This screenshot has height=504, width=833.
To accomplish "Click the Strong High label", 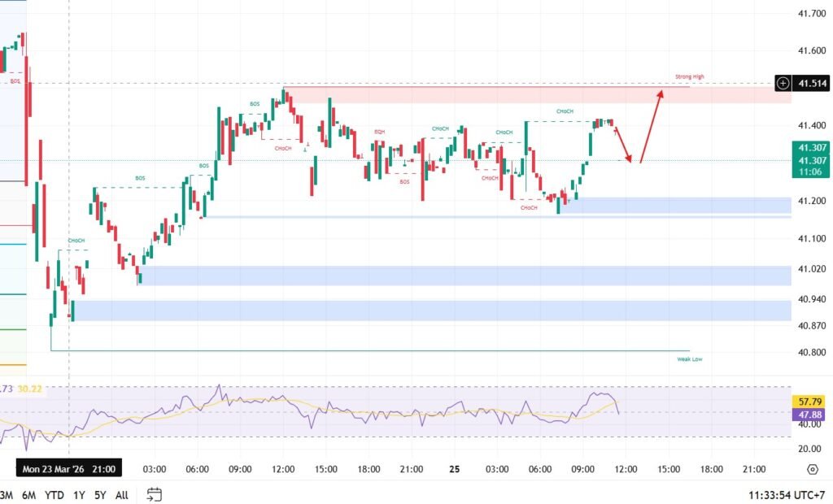I will 689,77.
